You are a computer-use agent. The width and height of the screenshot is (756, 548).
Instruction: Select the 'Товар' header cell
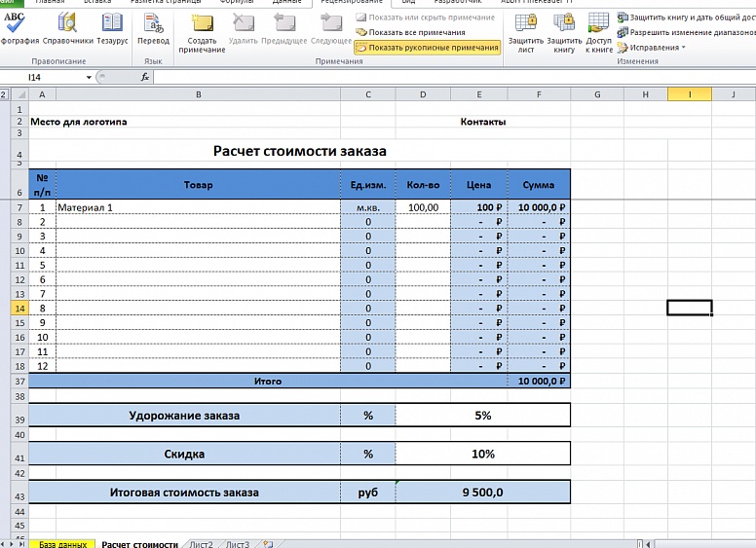tap(198, 184)
